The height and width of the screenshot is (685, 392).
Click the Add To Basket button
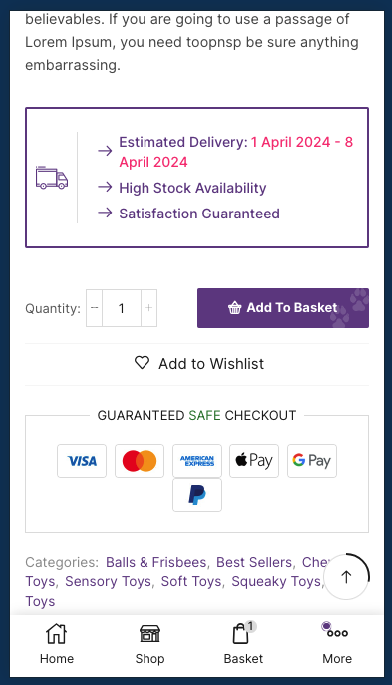coord(283,308)
